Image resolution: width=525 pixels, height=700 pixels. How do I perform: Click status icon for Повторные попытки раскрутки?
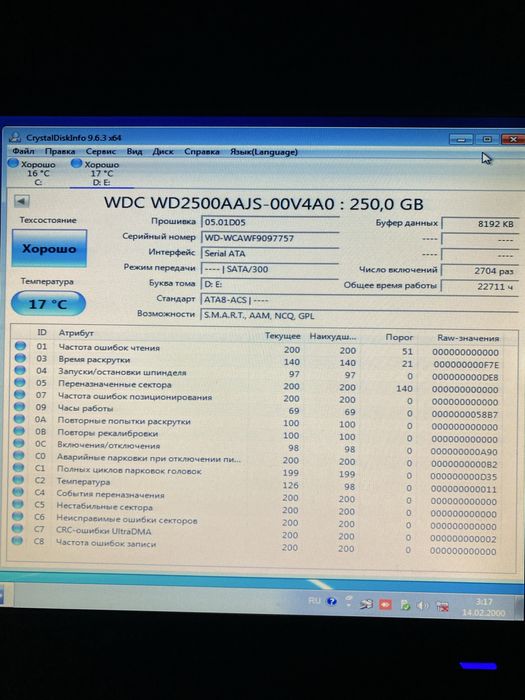19,419
